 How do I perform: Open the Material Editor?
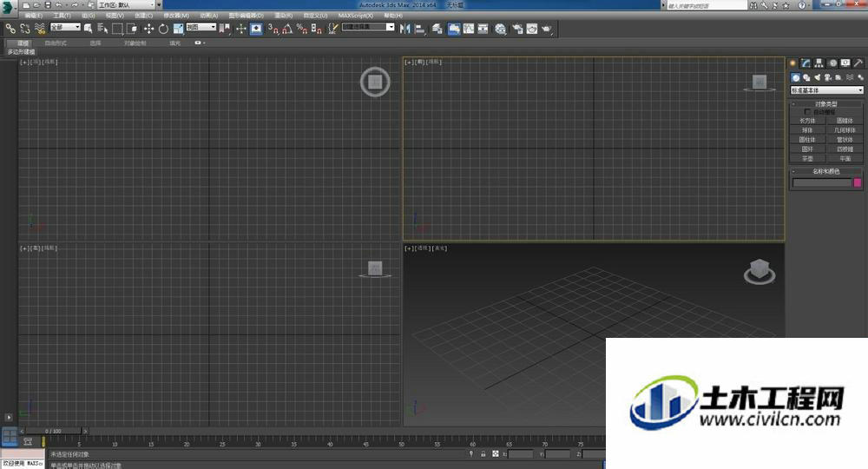pyautogui.click(x=501, y=29)
